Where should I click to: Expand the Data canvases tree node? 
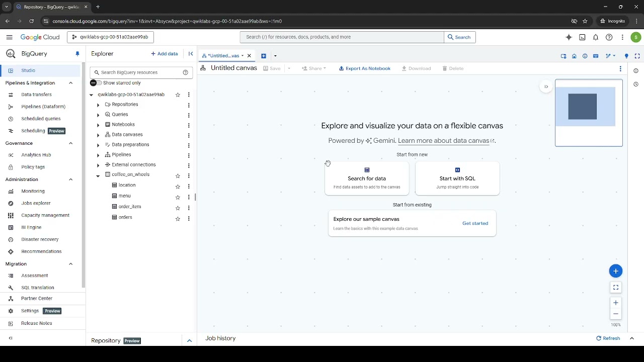98,135
